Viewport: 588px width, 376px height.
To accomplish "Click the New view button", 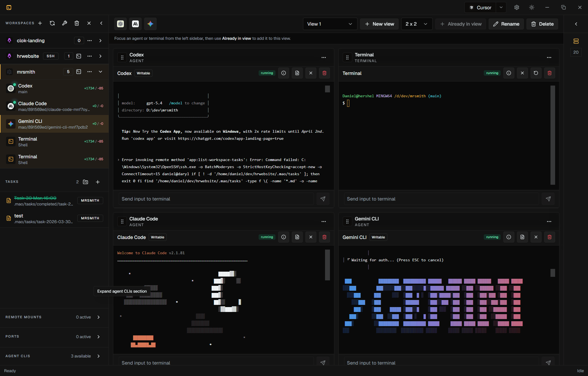I will pyautogui.click(x=379, y=24).
